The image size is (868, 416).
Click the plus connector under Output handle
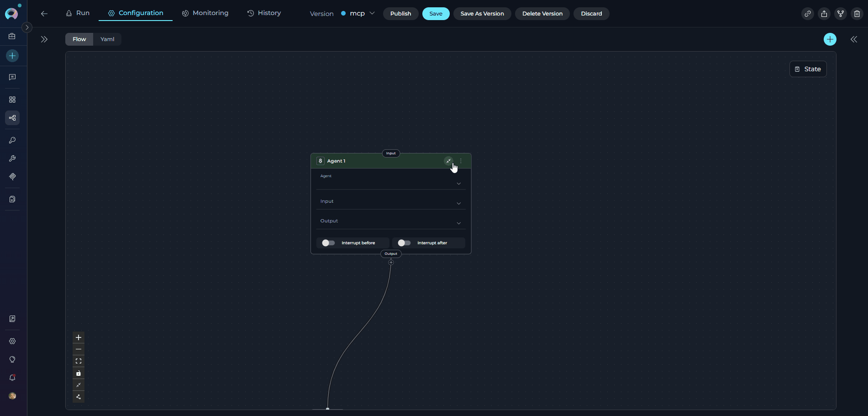pyautogui.click(x=391, y=262)
